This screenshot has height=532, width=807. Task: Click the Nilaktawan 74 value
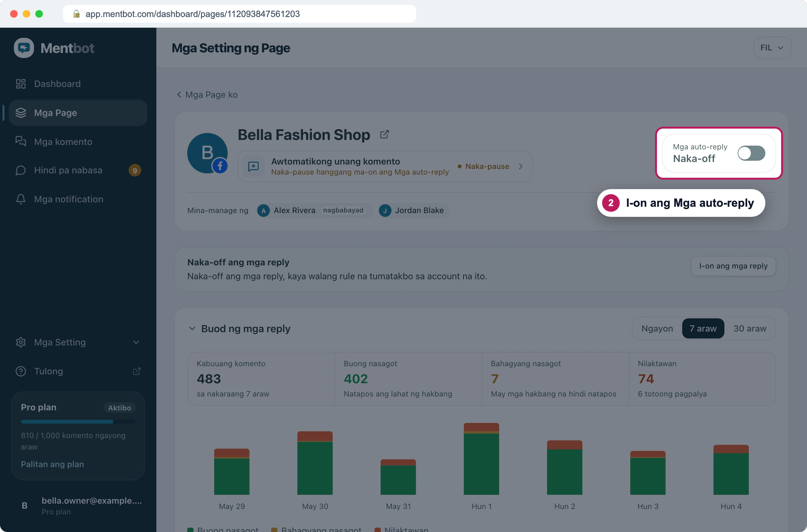click(x=646, y=379)
